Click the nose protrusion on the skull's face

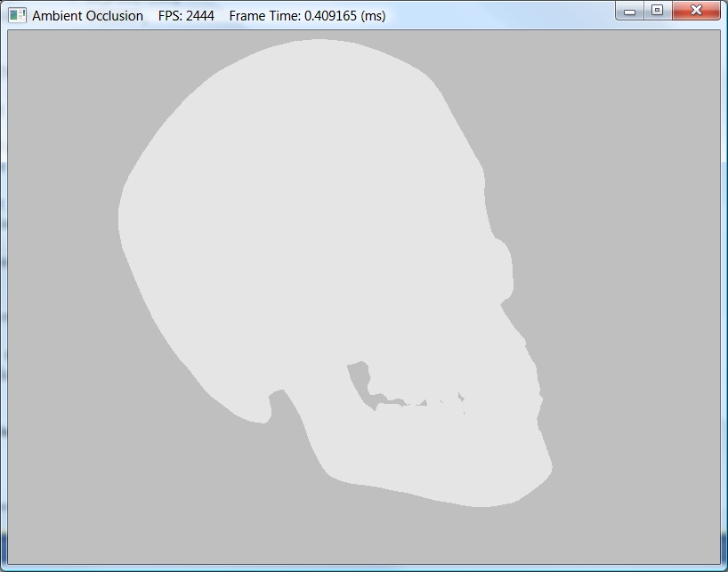[x=503, y=267]
